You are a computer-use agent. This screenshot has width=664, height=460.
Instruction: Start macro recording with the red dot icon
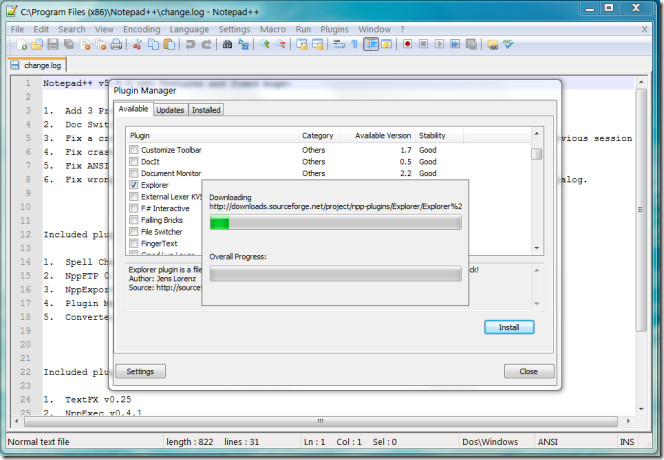pos(407,44)
